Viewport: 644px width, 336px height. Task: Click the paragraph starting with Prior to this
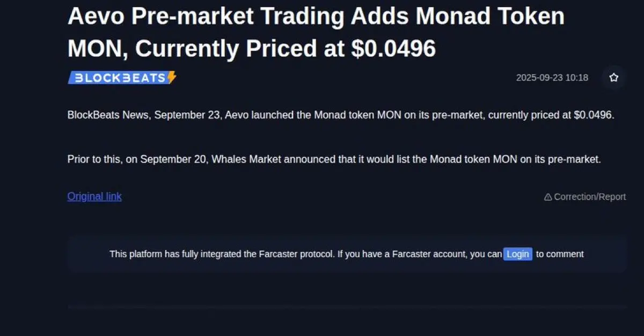[334, 159]
